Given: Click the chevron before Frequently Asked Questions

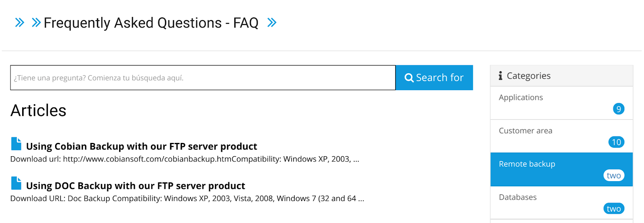Looking at the screenshot, I should [x=36, y=23].
